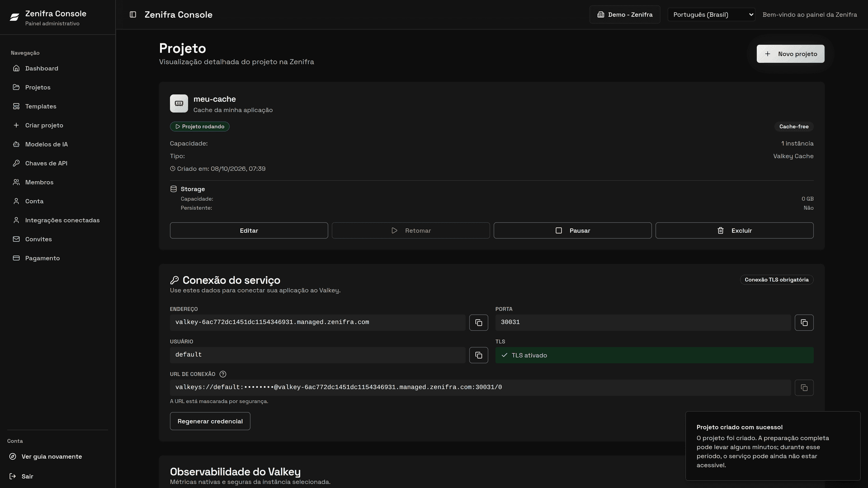Click the Storage database icon
The height and width of the screenshot is (488, 868).
click(x=174, y=189)
